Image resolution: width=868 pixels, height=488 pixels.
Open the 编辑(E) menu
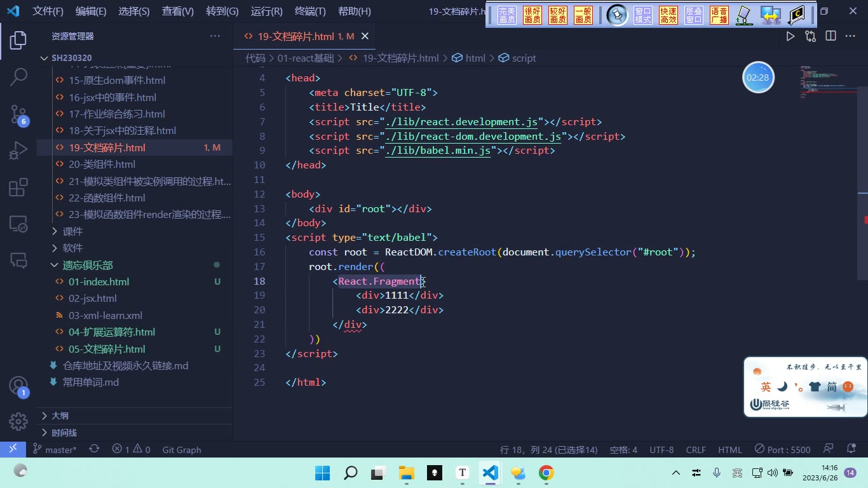click(91, 11)
